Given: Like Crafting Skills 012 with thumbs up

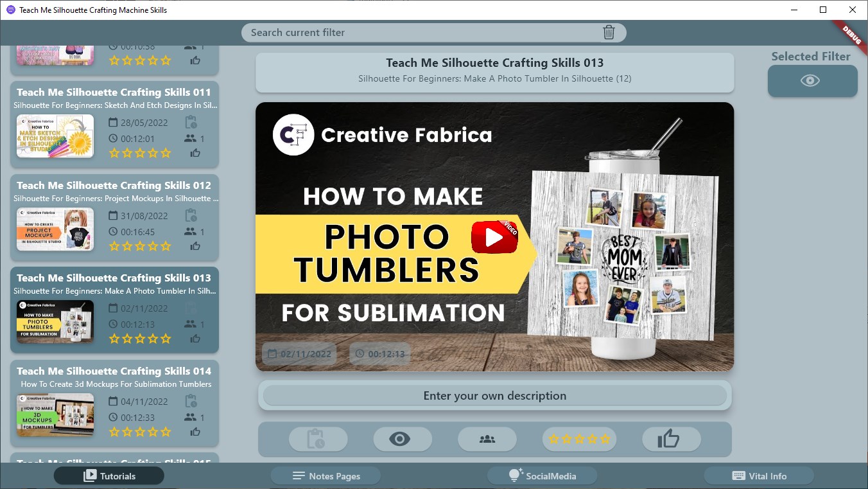Looking at the screenshot, I should [x=195, y=246].
